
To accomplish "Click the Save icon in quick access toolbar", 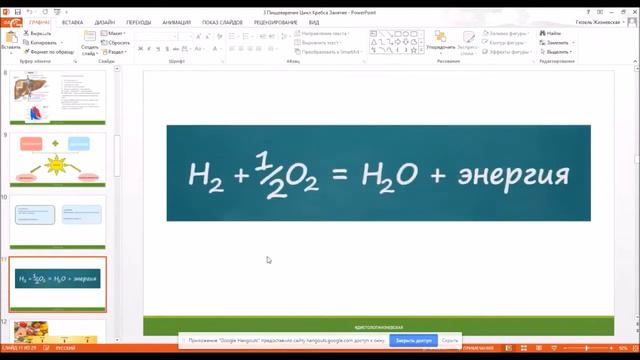I will click(18, 12).
